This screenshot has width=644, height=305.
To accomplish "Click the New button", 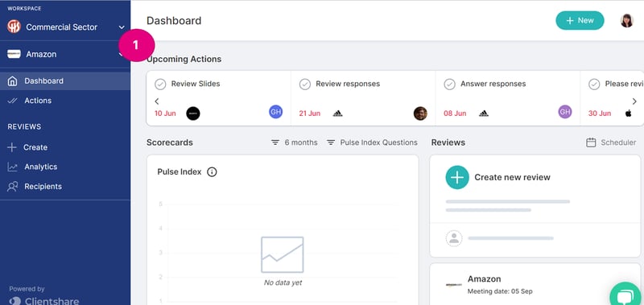I will (580, 21).
